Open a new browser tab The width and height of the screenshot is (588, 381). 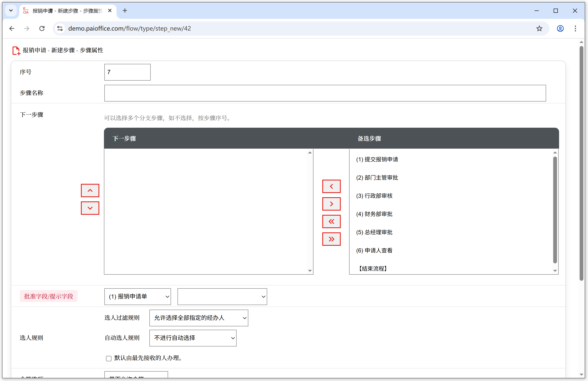[x=125, y=11]
